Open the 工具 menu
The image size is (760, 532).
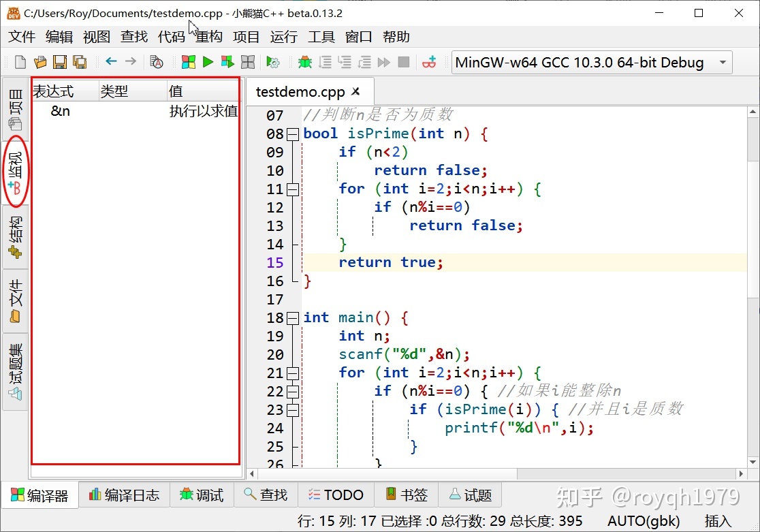click(321, 37)
